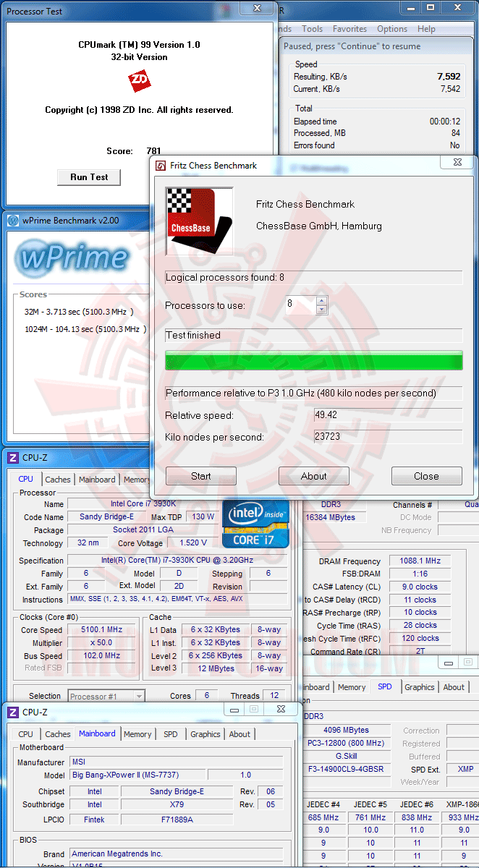The image size is (479, 868).
Task: Select the active Mainboard tab in front CPU-Z
Action: pos(97,733)
